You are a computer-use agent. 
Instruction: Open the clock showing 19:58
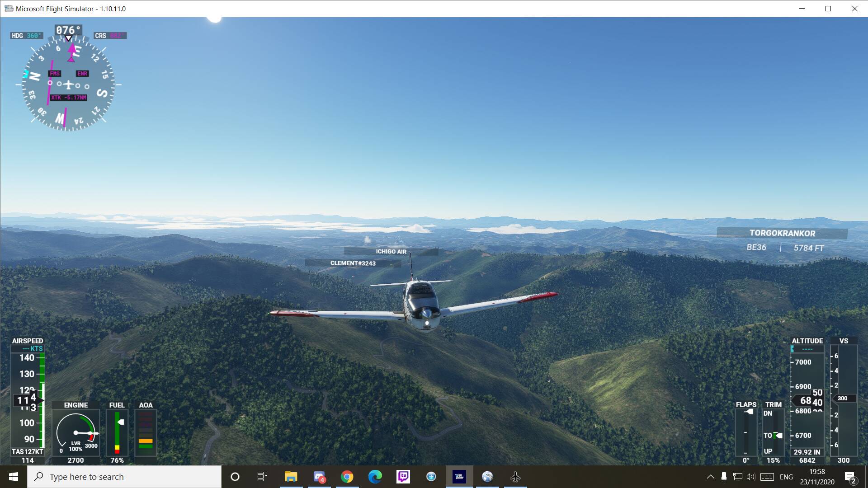coord(817,472)
